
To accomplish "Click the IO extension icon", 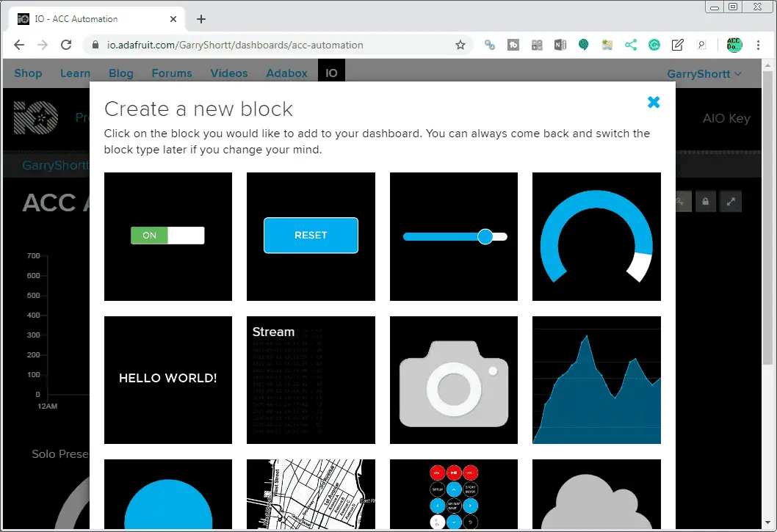I will (x=513, y=45).
